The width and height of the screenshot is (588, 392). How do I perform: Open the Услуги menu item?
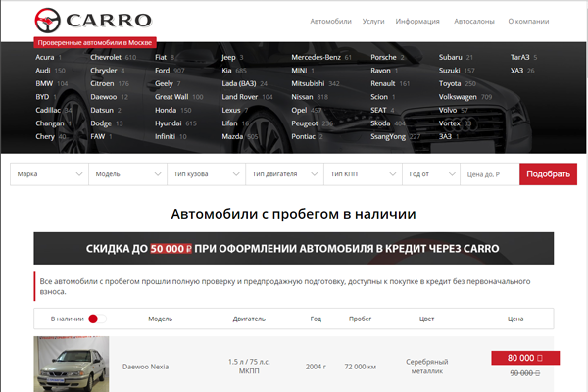tap(373, 21)
